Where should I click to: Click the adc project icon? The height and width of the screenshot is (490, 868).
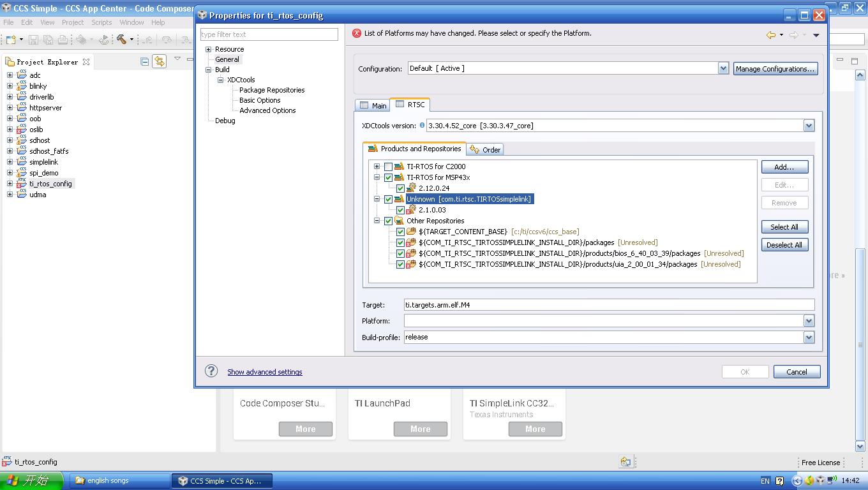22,75
